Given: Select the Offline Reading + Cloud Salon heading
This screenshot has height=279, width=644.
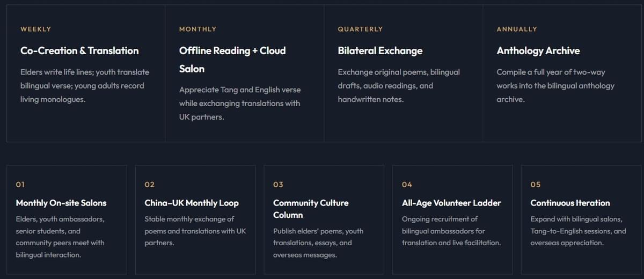Looking at the screenshot, I should pos(232,60).
